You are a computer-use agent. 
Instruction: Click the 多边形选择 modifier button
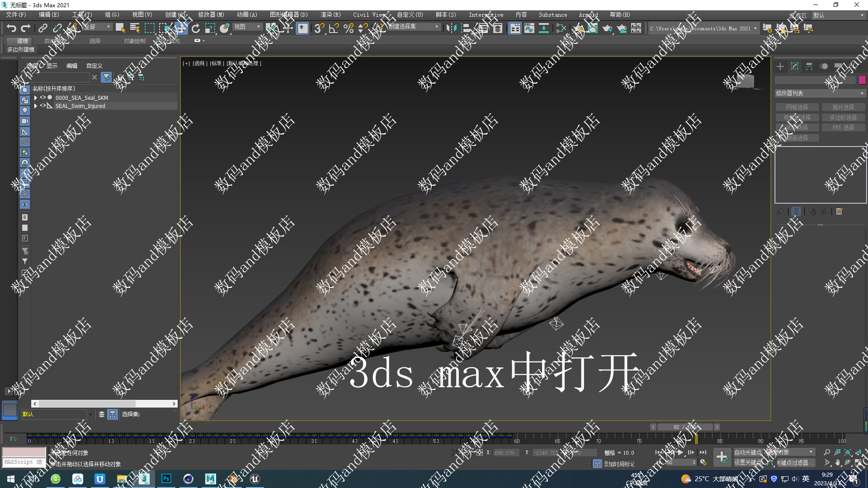point(843,117)
